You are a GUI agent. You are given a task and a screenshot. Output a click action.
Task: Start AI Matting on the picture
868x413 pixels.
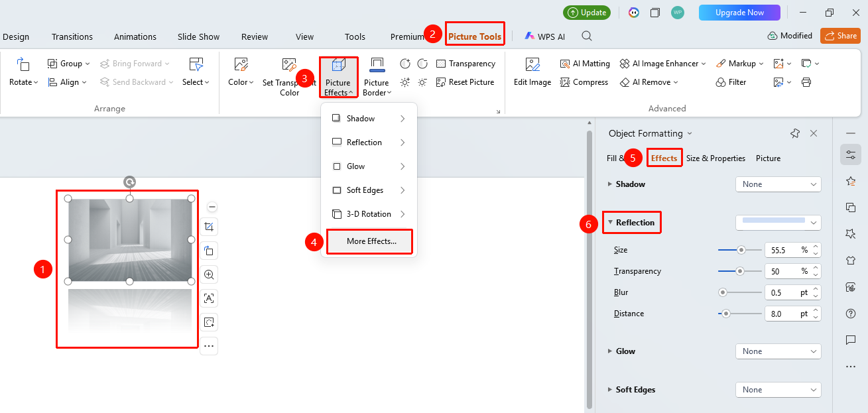click(585, 64)
